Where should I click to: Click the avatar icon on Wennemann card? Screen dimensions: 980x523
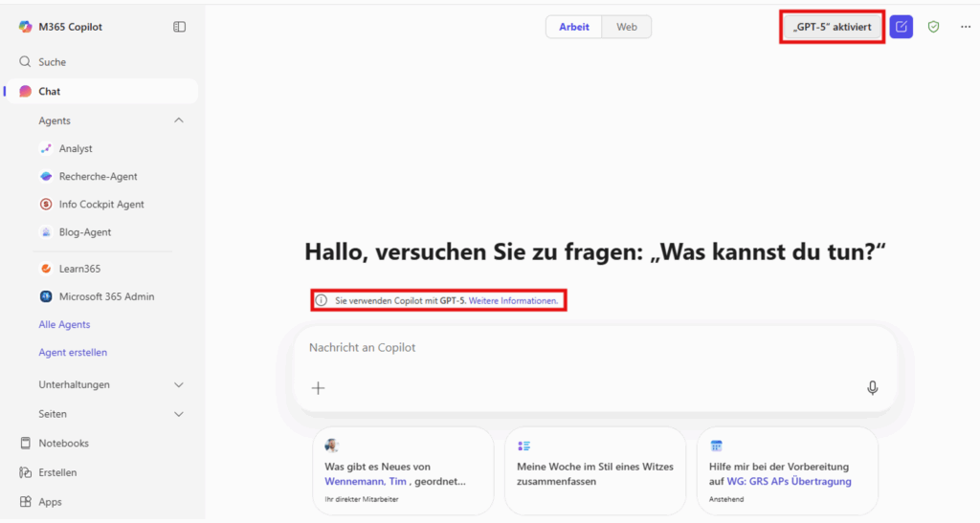pos(331,446)
